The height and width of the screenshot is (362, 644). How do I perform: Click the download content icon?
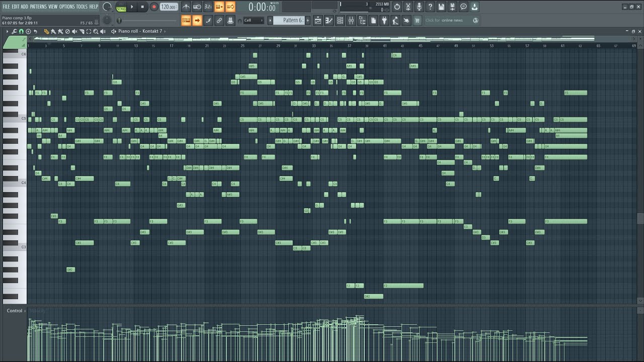pos(474,7)
